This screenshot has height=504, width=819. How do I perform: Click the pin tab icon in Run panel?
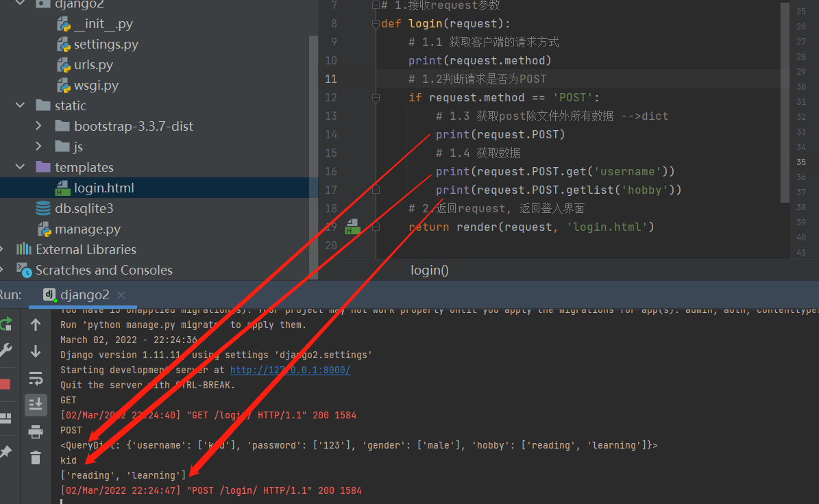pos(5,452)
